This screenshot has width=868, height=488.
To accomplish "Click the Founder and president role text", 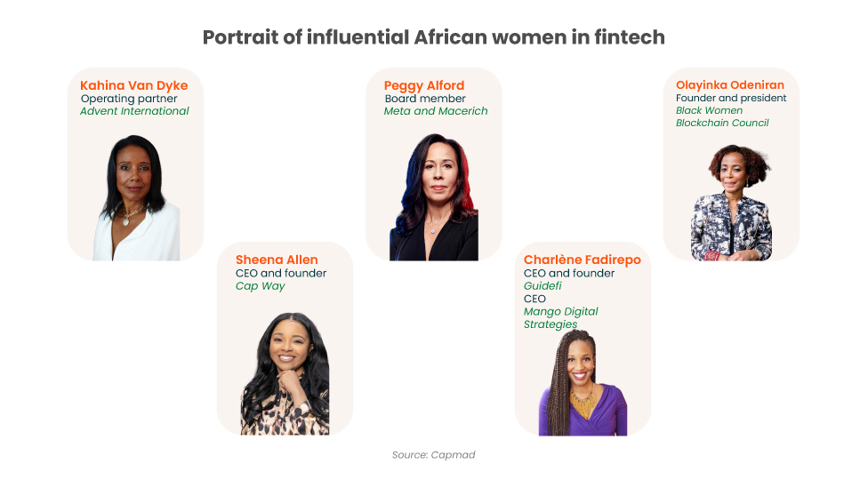I will [x=731, y=98].
